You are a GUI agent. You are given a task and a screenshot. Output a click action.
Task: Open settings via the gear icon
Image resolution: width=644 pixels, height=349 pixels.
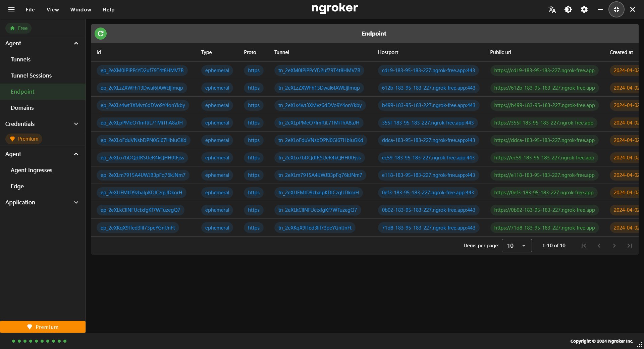tap(584, 9)
